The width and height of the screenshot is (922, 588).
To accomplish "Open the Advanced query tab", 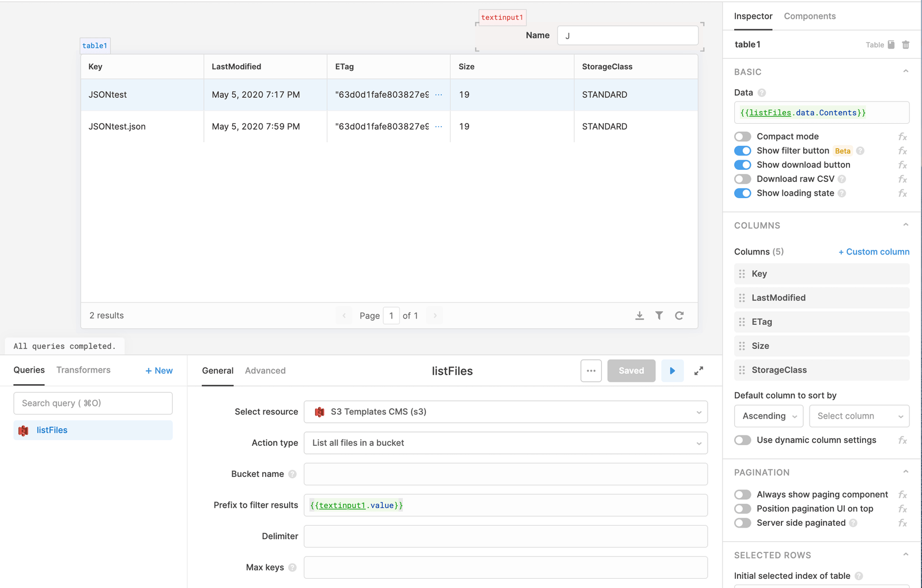I will (x=265, y=370).
